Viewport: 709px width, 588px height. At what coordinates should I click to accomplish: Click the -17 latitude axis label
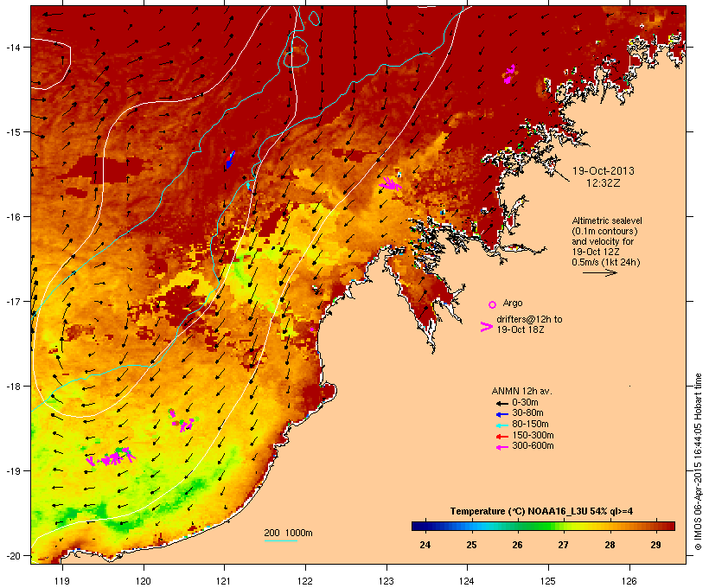point(12,301)
